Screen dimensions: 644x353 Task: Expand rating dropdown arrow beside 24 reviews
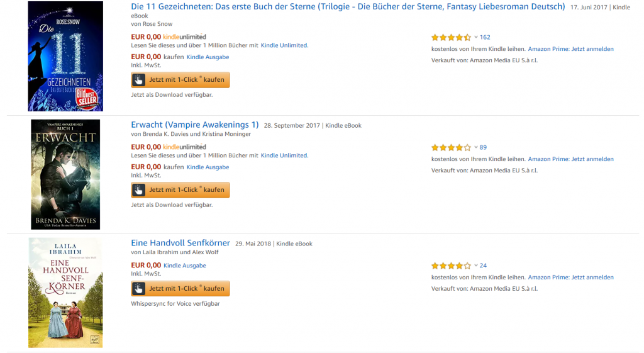[x=476, y=266]
